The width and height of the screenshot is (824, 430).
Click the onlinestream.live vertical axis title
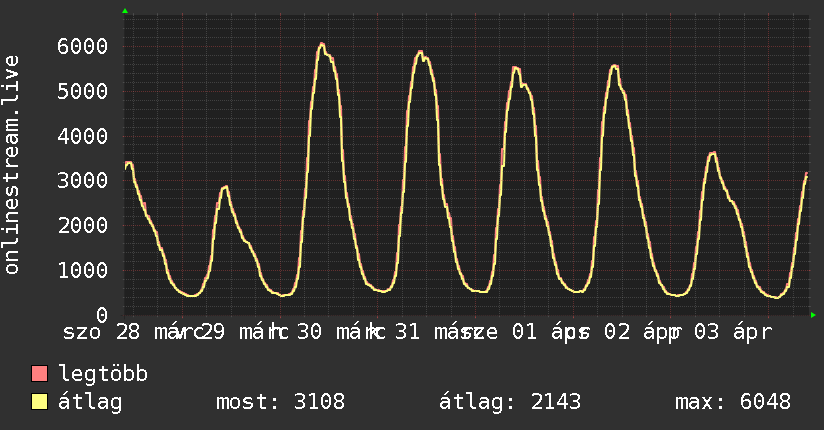pyautogui.click(x=12, y=165)
